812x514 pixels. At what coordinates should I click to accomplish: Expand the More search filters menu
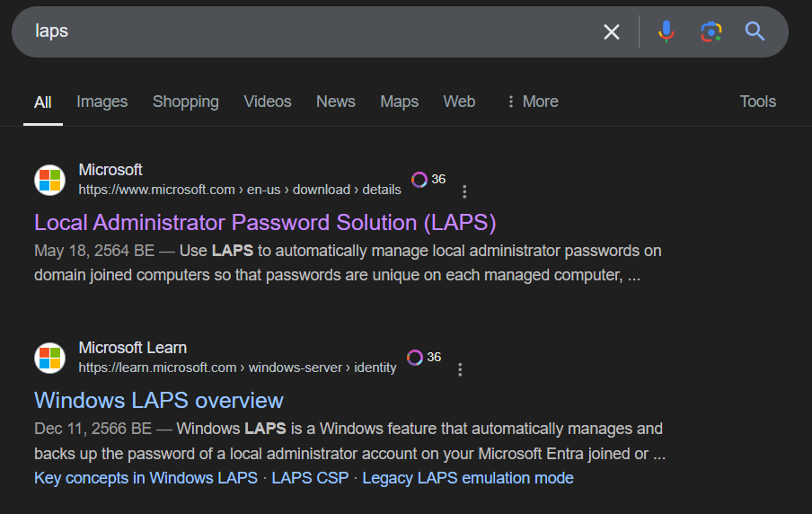pos(533,102)
